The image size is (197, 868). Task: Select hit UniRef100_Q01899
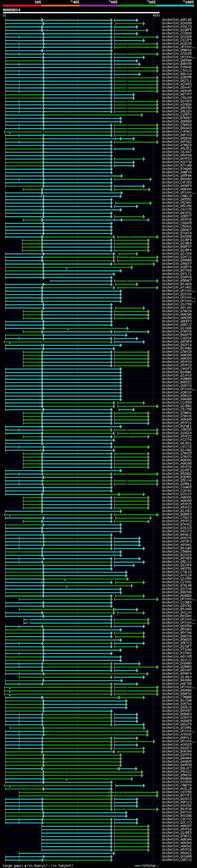(177, 37)
